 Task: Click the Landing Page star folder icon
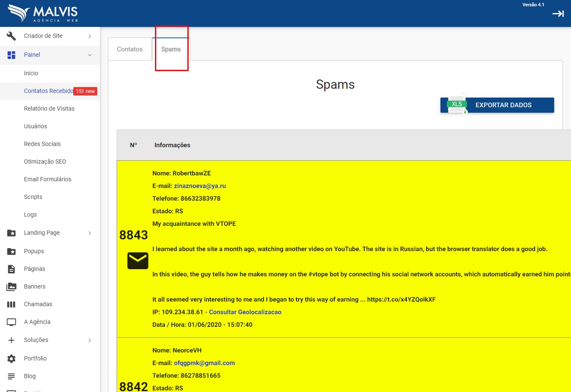pos(11,233)
